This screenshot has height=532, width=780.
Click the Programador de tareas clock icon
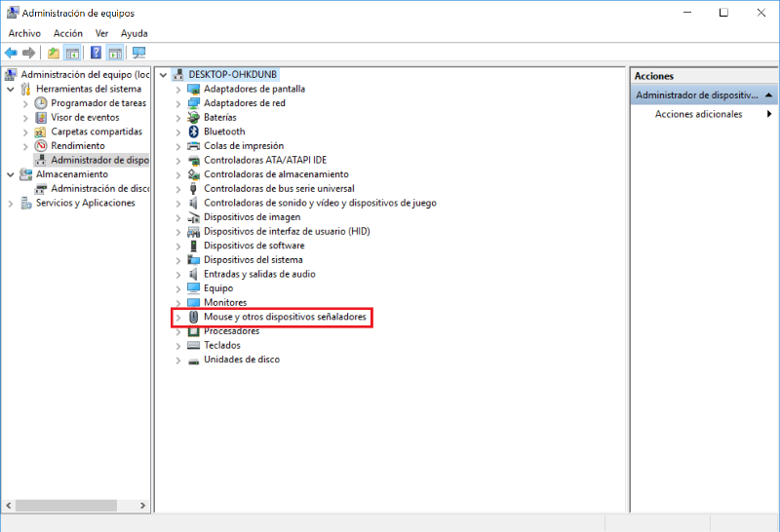coord(41,103)
